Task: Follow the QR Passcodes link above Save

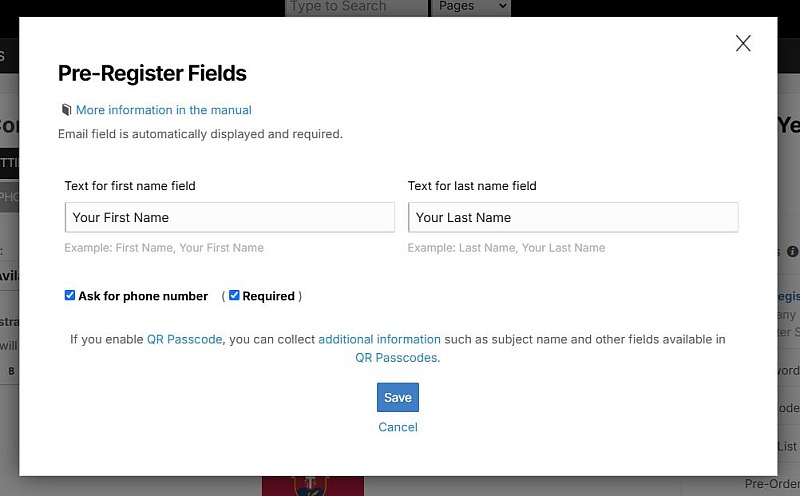Action: pyautogui.click(x=397, y=358)
